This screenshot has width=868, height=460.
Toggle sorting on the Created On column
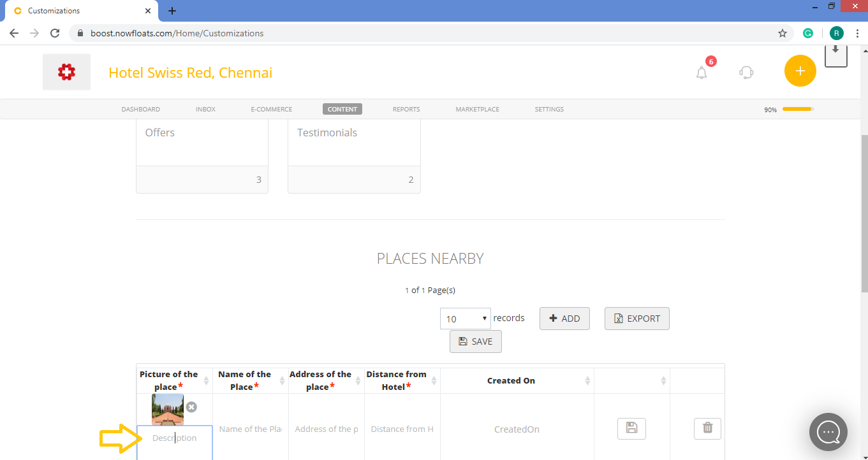(588, 380)
